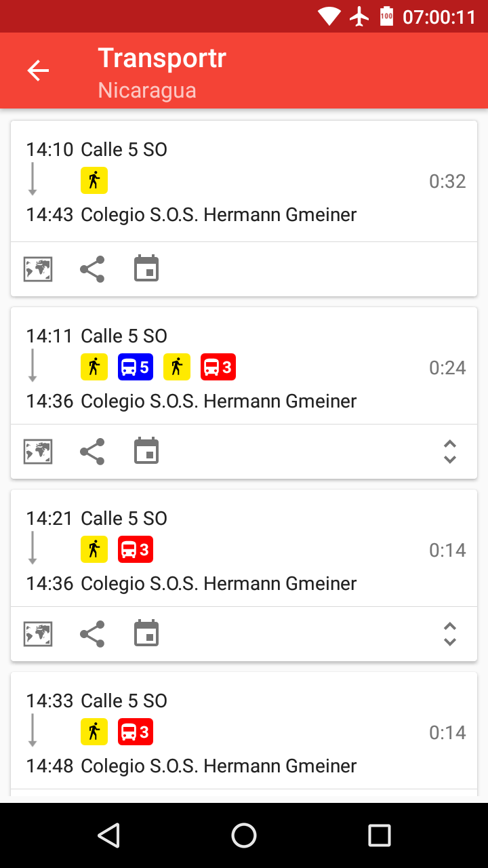Share the 14:21 trip
This screenshot has height=868, width=488.
click(92, 634)
